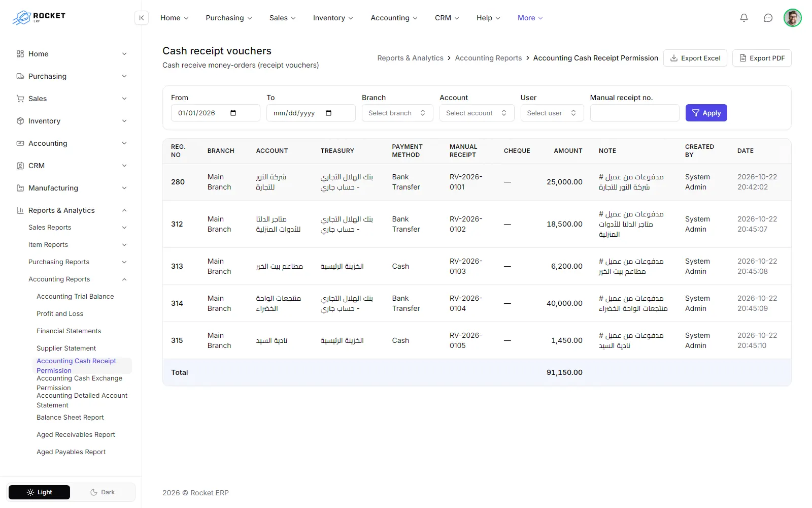Expand Sales Reports submenu

124,228
